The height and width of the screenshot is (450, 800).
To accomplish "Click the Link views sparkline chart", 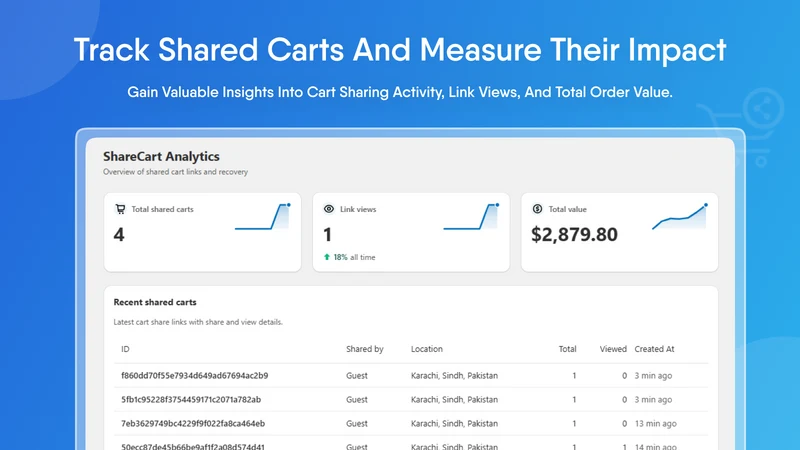I will (x=471, y=217).
